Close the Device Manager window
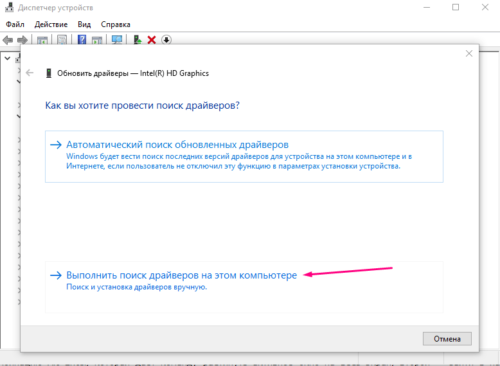 (485, 7)
